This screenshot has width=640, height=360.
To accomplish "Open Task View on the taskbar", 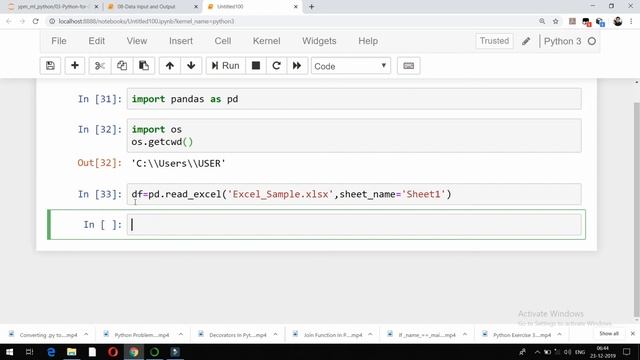I will (29, 352).
